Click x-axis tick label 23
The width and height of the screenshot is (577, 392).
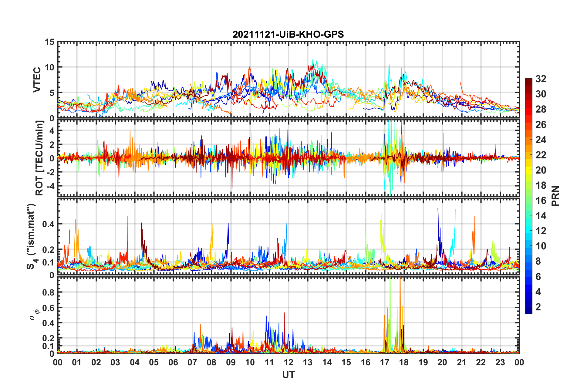click(500, 362)
